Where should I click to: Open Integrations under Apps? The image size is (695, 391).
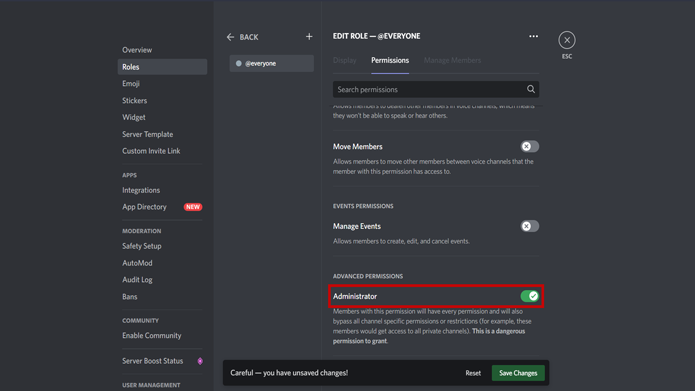click(162, 190)
